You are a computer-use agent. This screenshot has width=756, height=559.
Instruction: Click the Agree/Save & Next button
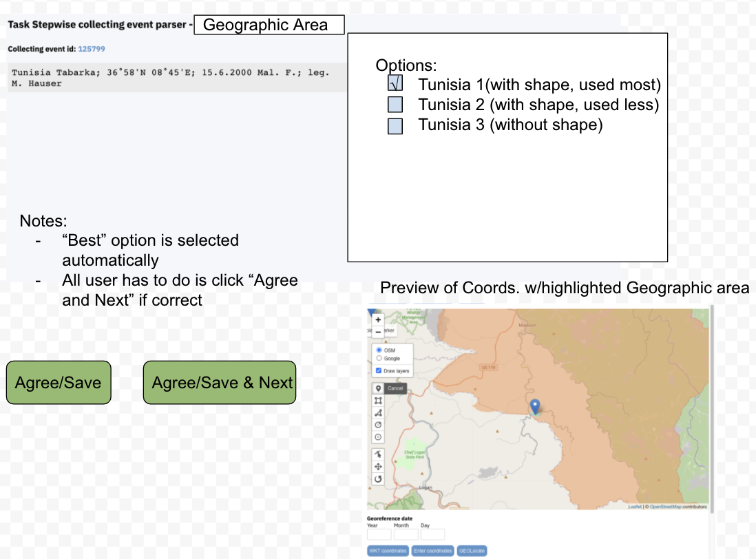click(x=220, y=382)
